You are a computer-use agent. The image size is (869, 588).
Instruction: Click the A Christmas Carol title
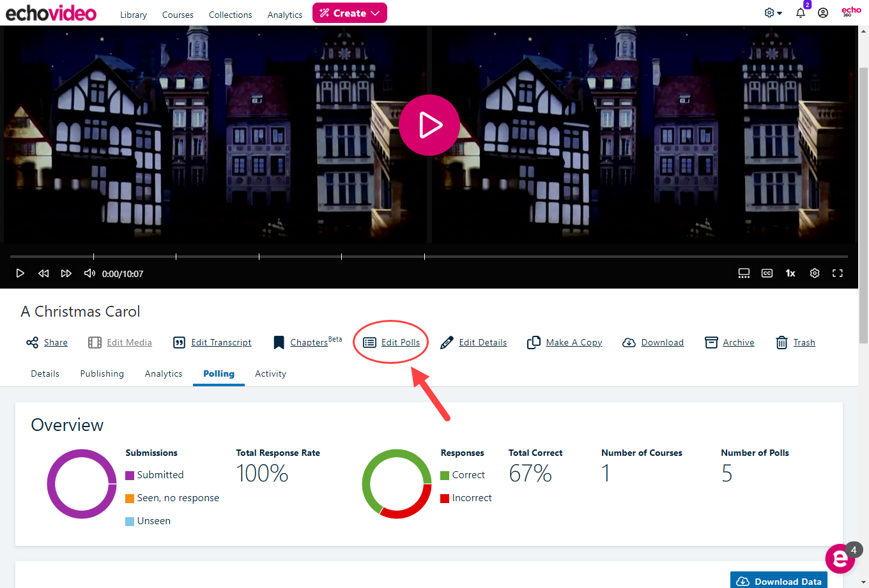pos(81,312)
